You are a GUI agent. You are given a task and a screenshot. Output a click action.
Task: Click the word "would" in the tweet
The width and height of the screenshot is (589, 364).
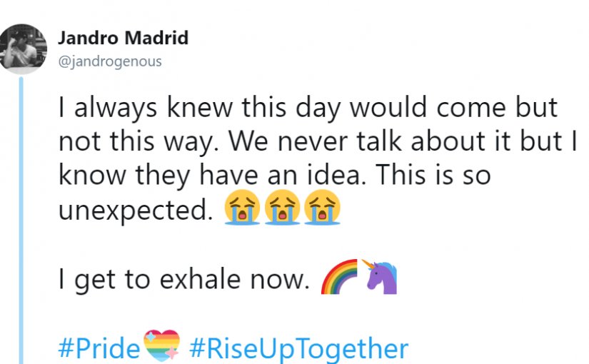pyautogui.click(x=389, y=107)
